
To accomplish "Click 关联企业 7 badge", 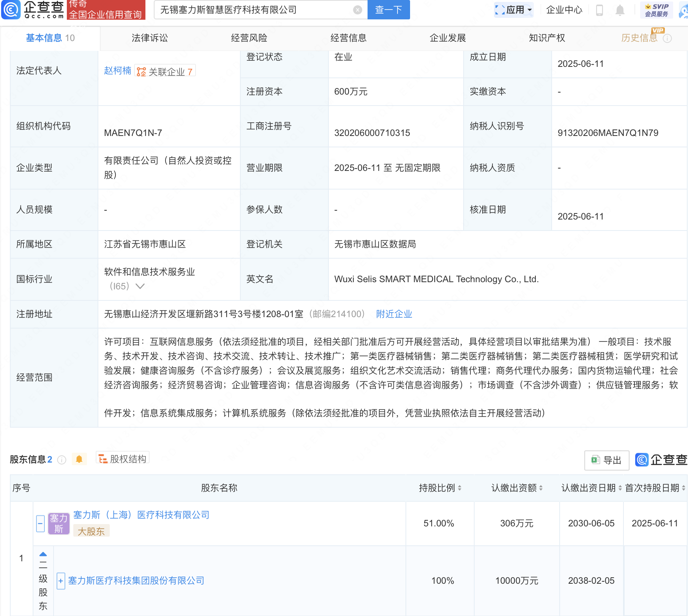I will tap(165, 71).
